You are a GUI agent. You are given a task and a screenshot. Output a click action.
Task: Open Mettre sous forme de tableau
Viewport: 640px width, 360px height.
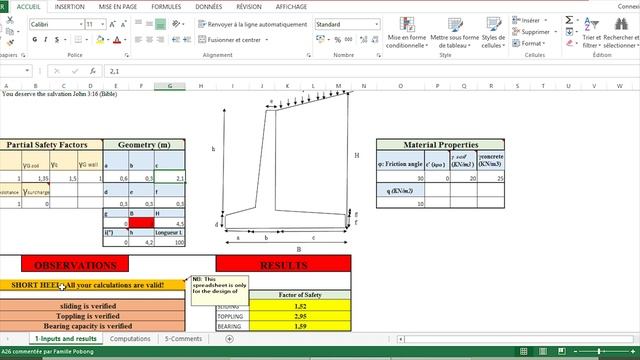point(455,33)
